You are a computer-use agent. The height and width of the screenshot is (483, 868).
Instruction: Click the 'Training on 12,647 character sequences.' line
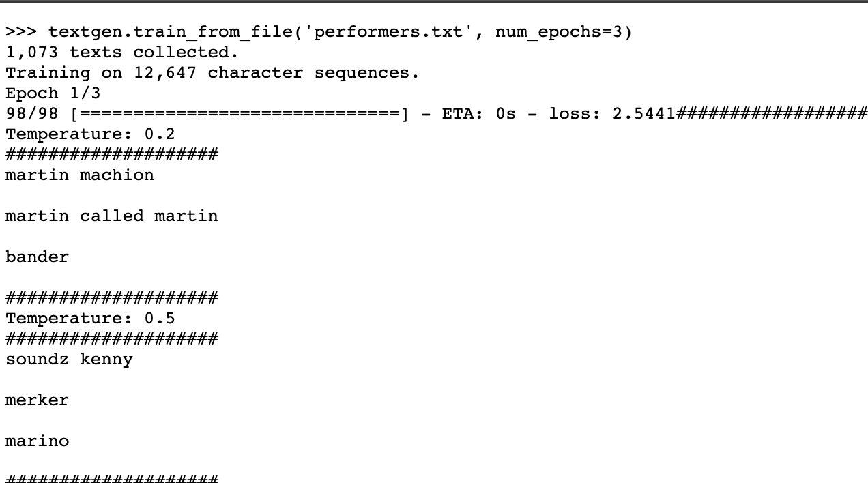click(212, 73)
